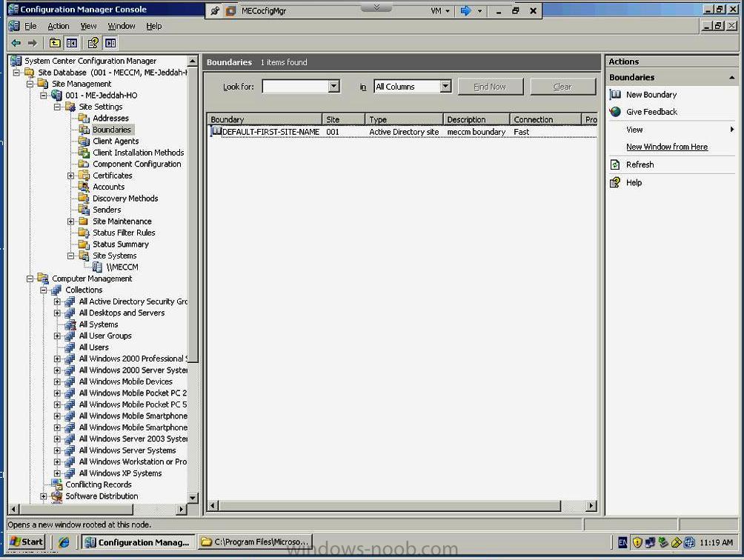744x560 pixels.
Task: Click the Forward arrow toolbar icon
Action: (x=33, y=43)
